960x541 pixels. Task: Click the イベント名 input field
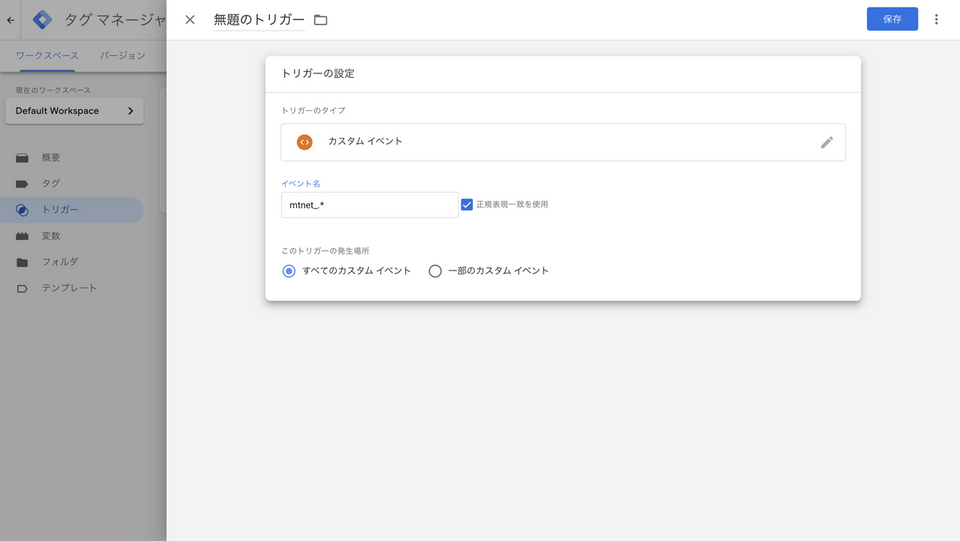[369, 205]
